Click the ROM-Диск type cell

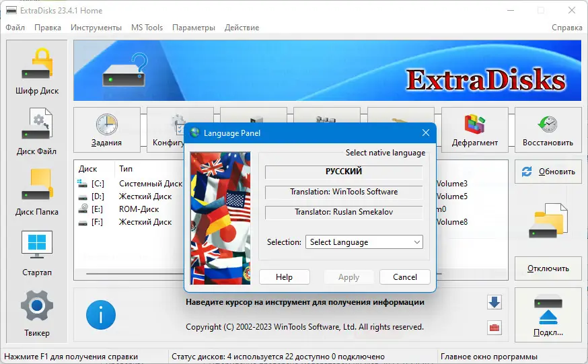tap(139, 209)
